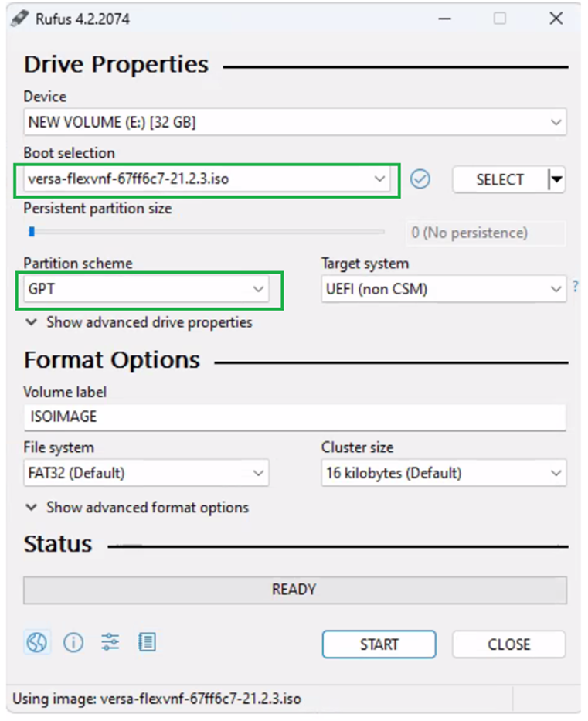Close the Rufus window with X
This screenshot has width=588, height=721.
pyautogui.click(x=556, y=19)
